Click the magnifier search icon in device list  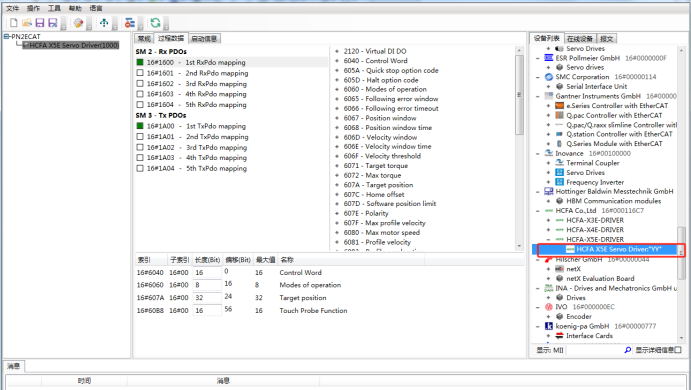click(x=628, y=350)
